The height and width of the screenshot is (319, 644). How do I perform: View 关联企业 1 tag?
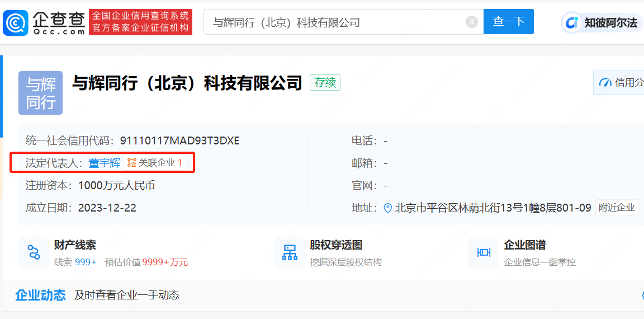click(155, 163)
